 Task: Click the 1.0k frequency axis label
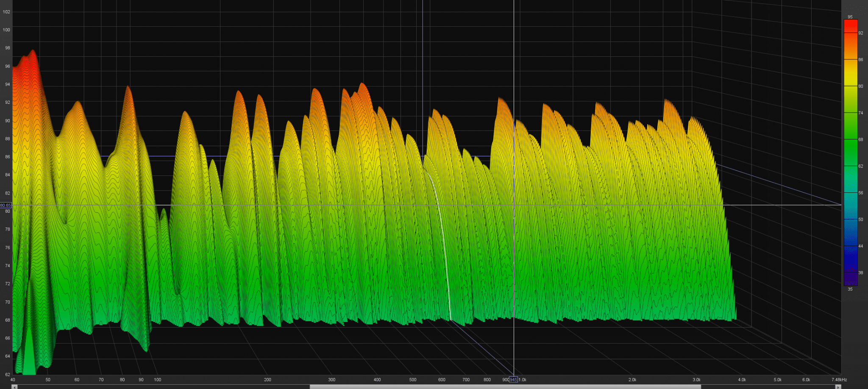point(523,380)
